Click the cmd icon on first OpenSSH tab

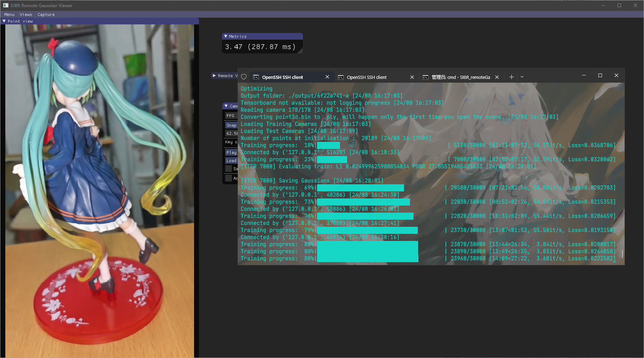click(256, 77)
